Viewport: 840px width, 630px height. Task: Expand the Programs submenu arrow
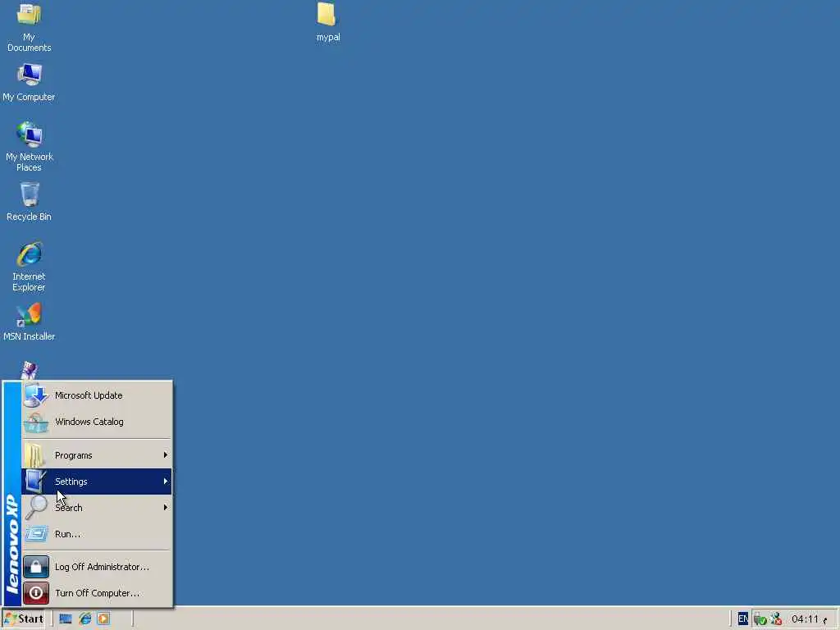pos(166,454)
